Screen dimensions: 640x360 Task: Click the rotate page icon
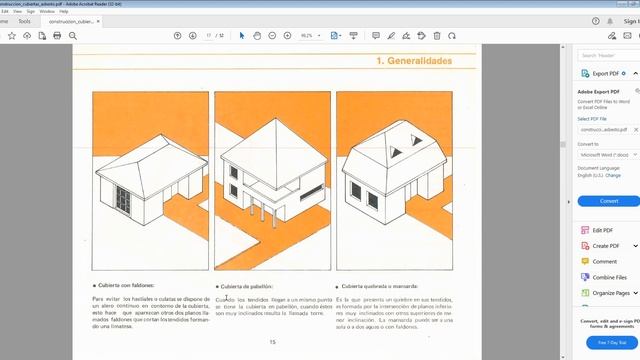pos(452,36)
